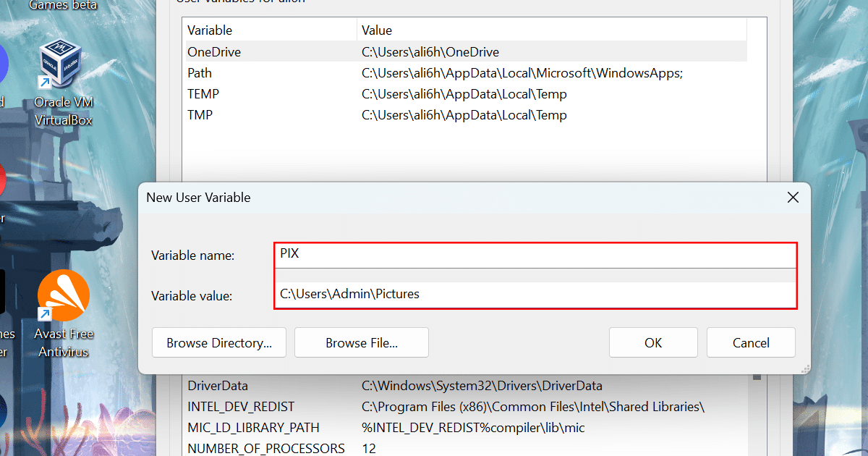This screenshot has width=868, height=456.
Task: Confirm the new variable with OK
Action: click(652, 342)
